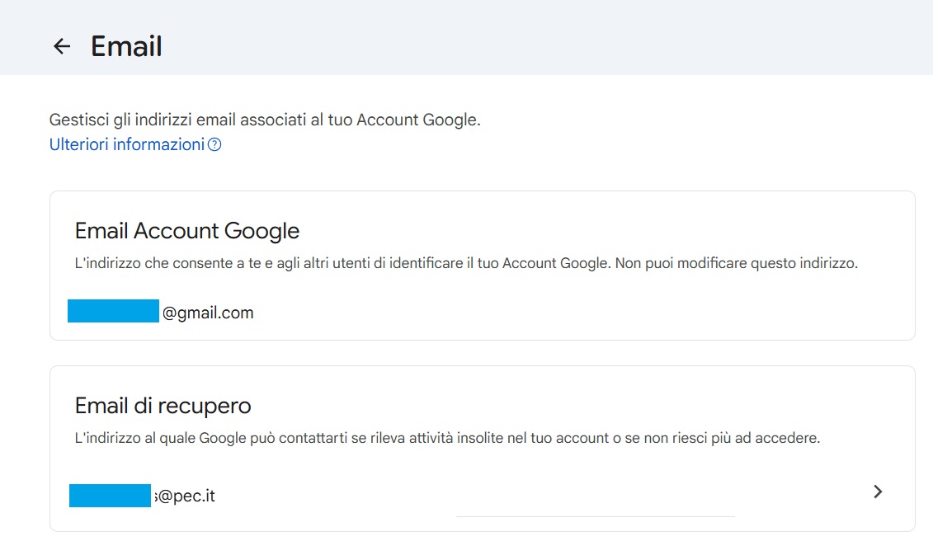Go back using the arrow beside Email

pyautogui.click(x=62, y=46)
